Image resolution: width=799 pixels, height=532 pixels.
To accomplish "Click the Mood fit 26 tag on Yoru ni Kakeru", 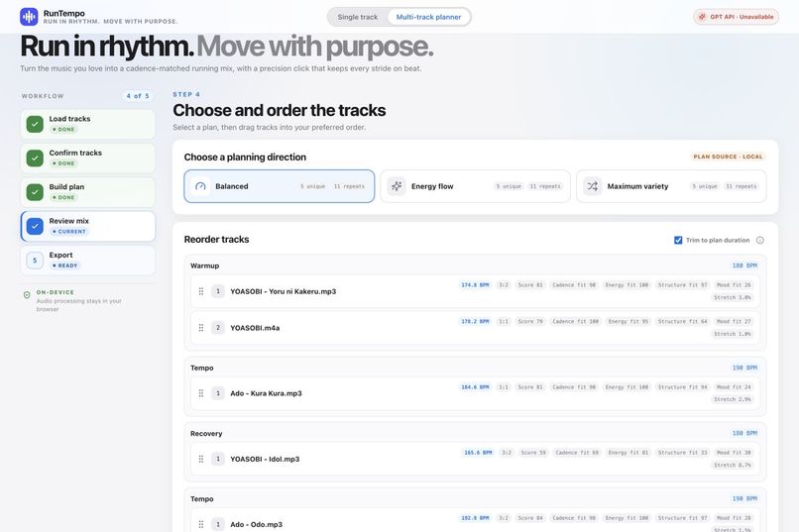I will point(734,285).
